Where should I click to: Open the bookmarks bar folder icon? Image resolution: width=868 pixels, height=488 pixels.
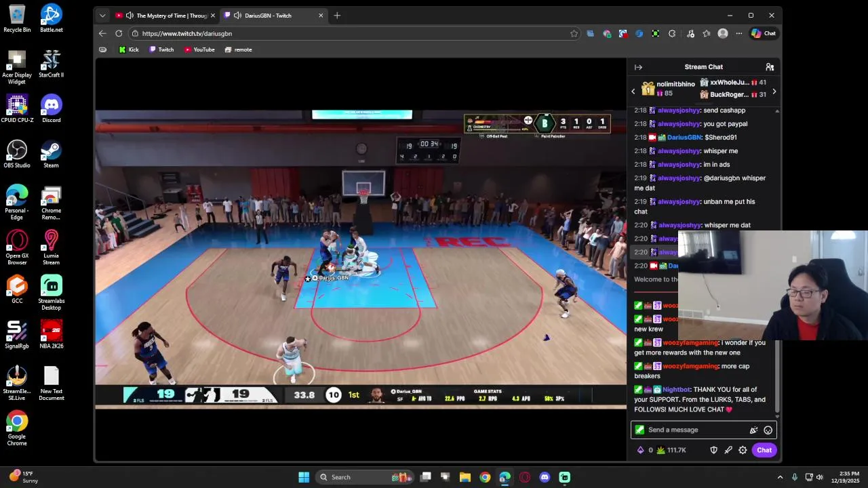tap(102, 49)
